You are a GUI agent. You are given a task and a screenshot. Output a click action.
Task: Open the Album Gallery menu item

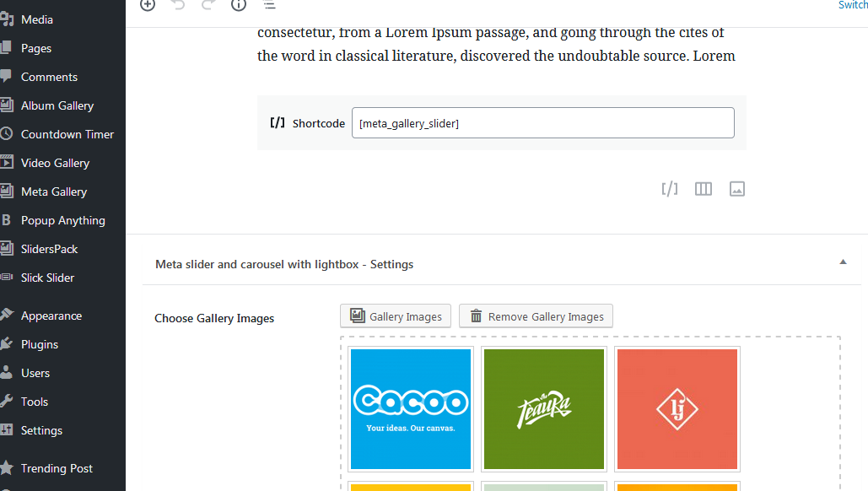tap(57, 105)
